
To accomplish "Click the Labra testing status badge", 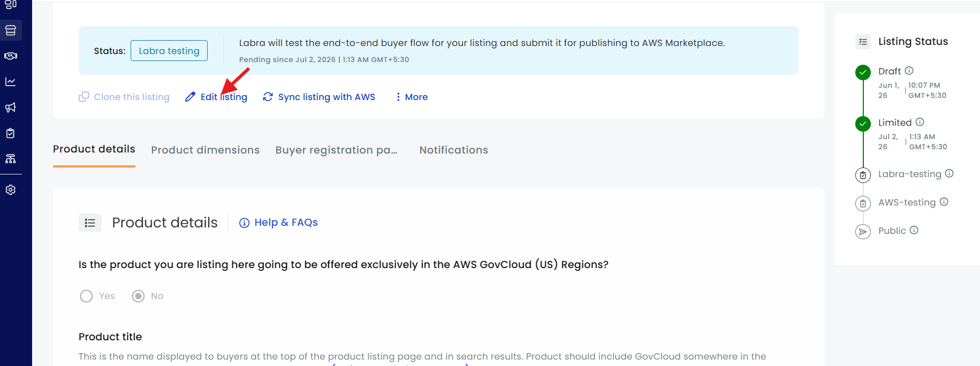I will tap(169, 51).
